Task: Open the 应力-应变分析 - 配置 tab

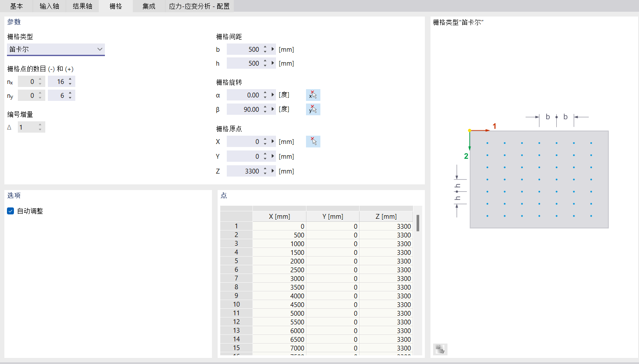Action: click(199, 6)
